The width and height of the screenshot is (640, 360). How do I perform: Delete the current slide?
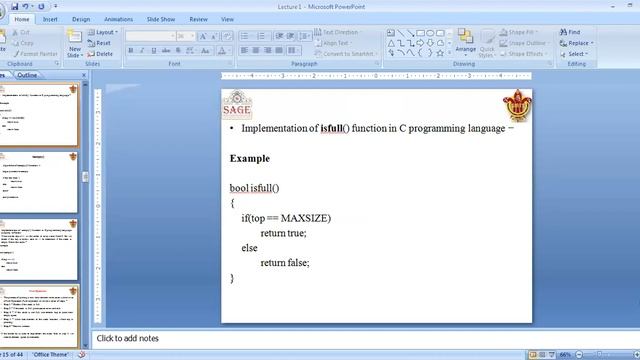pyautogui.click(x=100, y=54)
